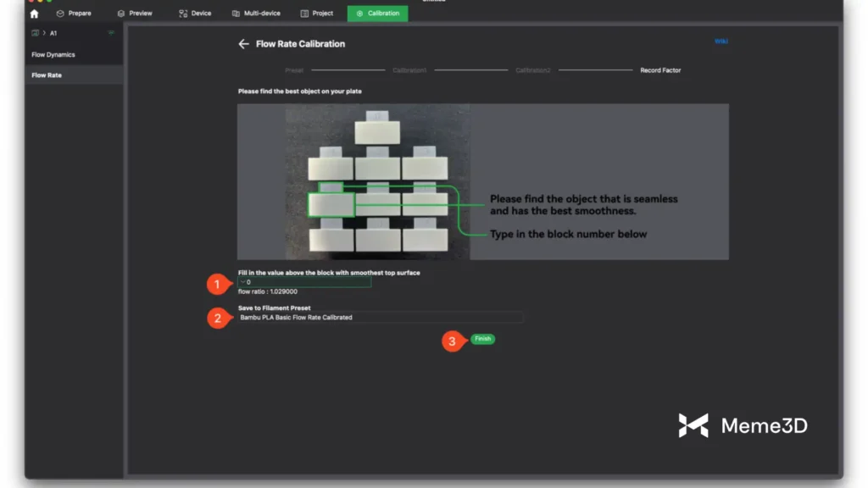This screenshot has height=488, width=868.
Task: Click the back arrow beside Flow Rate Calibration
Action: tap(243, 44)
